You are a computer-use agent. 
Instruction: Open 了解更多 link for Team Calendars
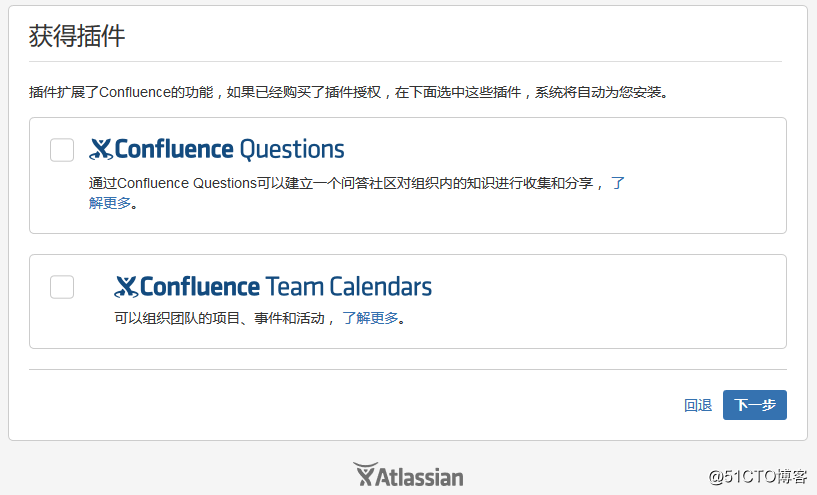click(x=370, y=318)
